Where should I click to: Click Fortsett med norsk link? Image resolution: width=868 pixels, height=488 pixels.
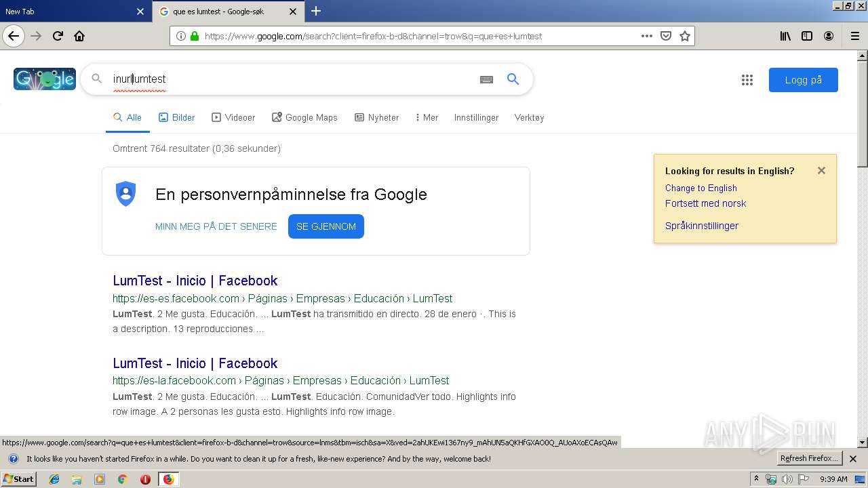click(x=705, y=203)
